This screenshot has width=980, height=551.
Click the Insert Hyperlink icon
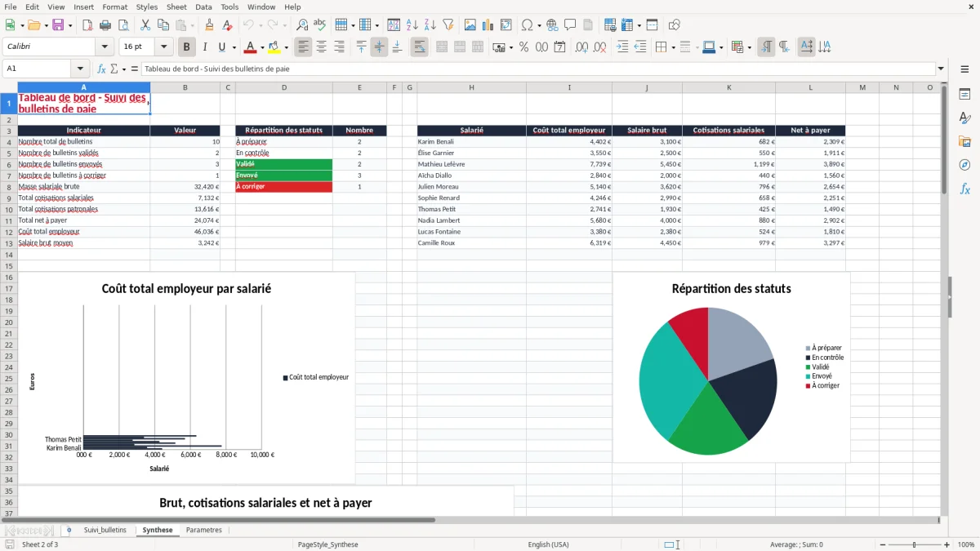click(552, 25)
